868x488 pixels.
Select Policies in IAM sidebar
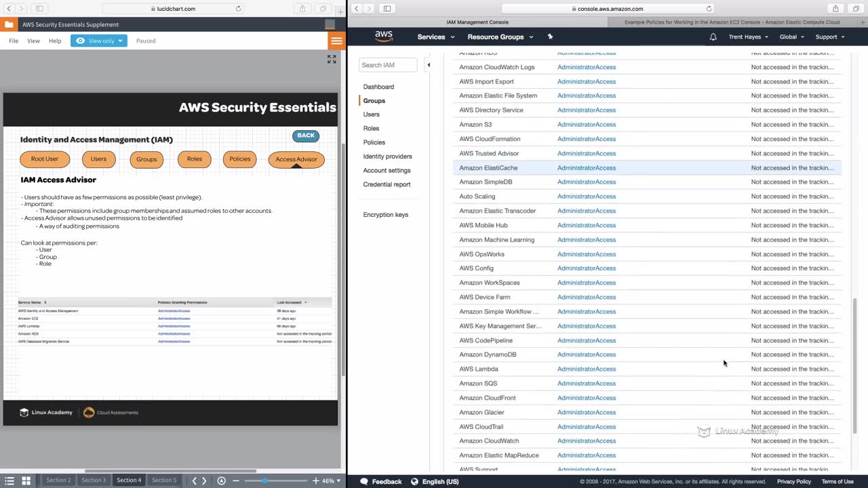pos(374,142)
